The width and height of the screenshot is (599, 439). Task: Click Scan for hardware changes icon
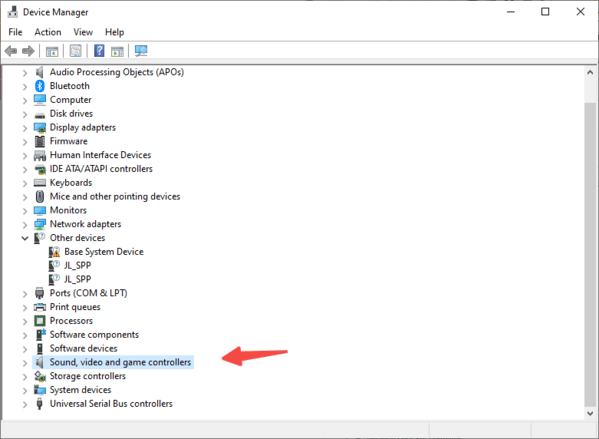coord(141,51)
